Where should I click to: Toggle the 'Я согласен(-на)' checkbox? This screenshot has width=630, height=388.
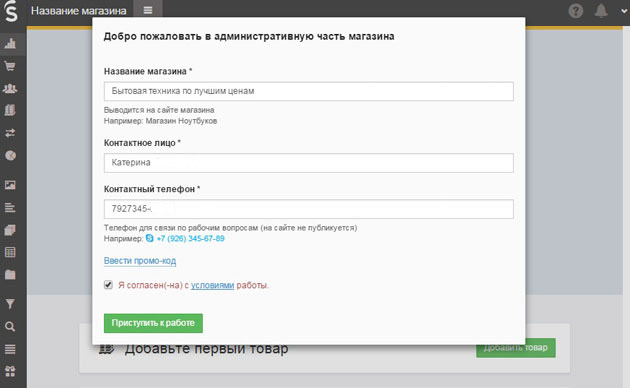[x=108, y=285]
